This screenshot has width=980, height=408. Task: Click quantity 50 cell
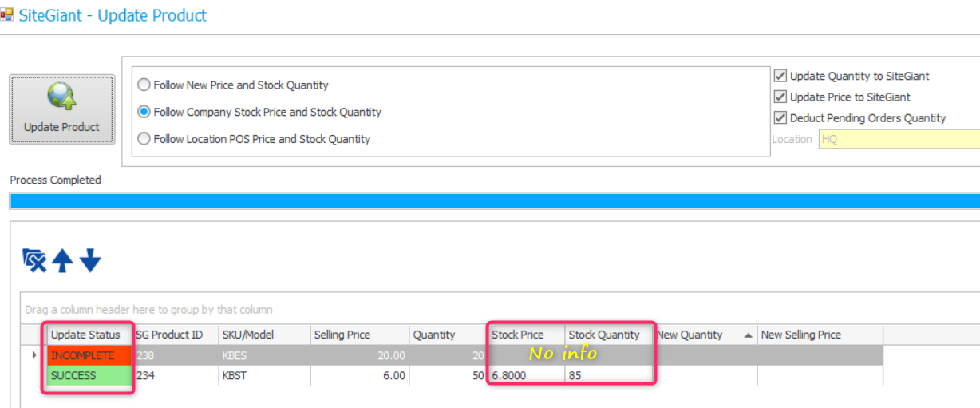point(449,375)
